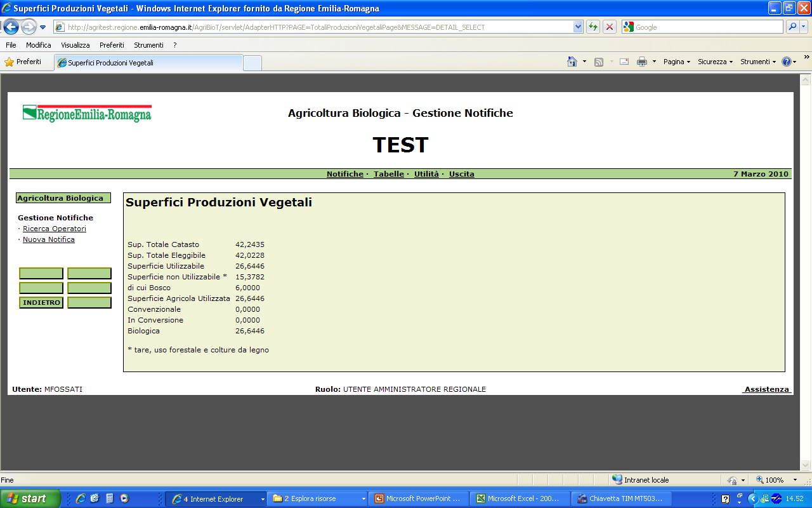Click the green Refresh page icon

[x=593, y=27]
